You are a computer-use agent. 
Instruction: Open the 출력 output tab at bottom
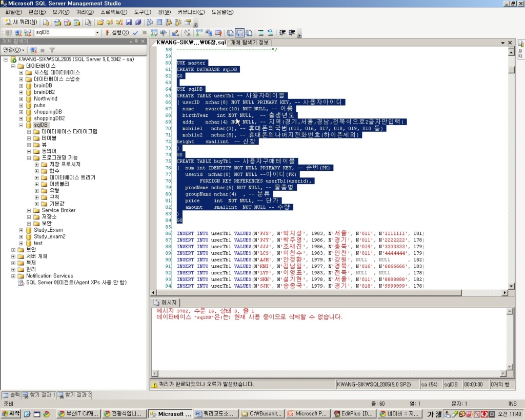pyautogui.click(x=11, y=395)
